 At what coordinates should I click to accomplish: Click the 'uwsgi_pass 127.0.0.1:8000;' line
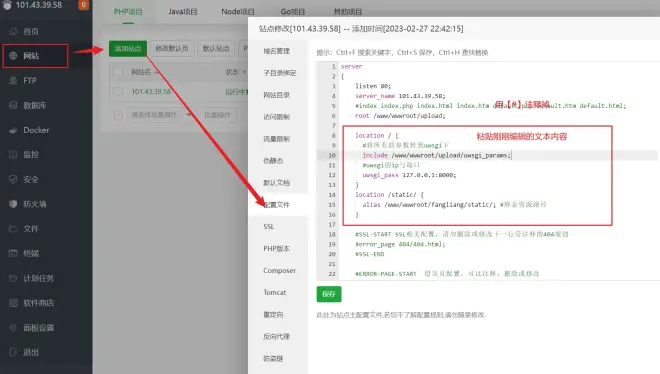tap(409, 175)
